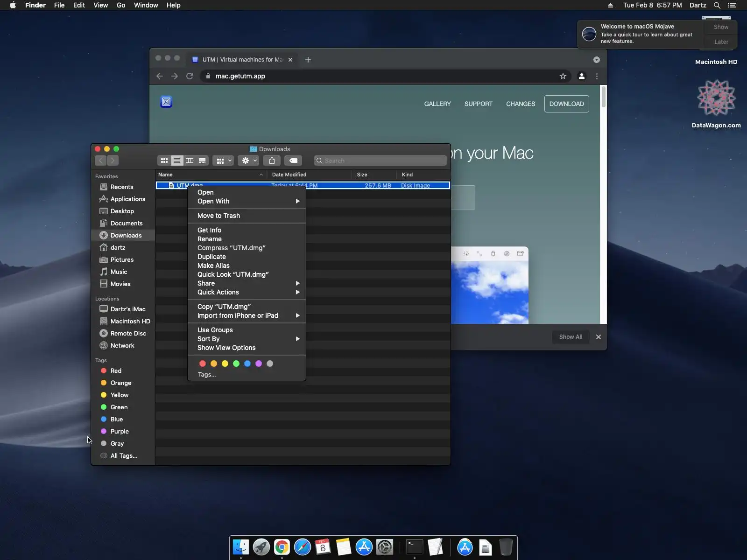This screenshot has width=747, height=560.
Task: Click the Chrome tab search dropdown arrow
Action: click(597, 60)
